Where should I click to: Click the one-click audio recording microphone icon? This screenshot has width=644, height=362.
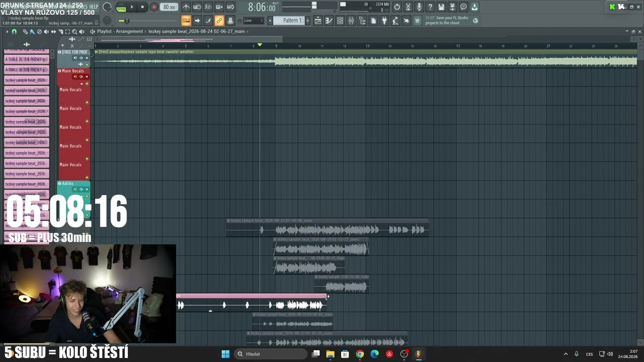pyautogui.click(x=419, y=7)
